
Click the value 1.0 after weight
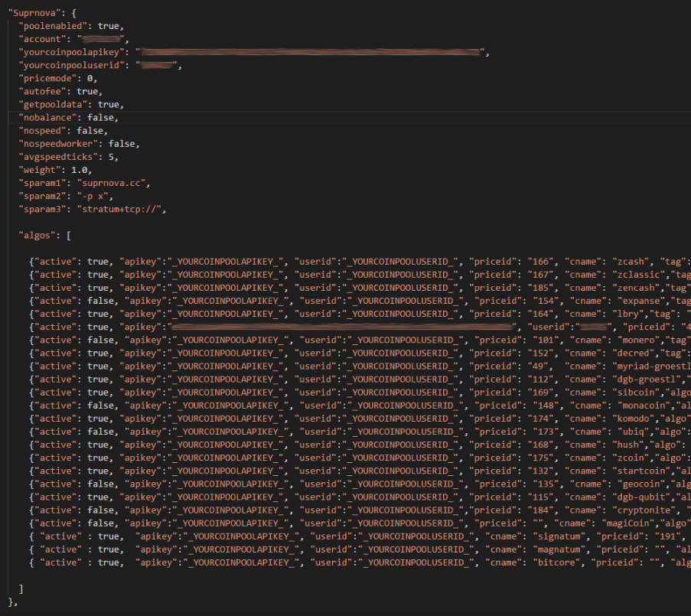click(x=80, y=170)
